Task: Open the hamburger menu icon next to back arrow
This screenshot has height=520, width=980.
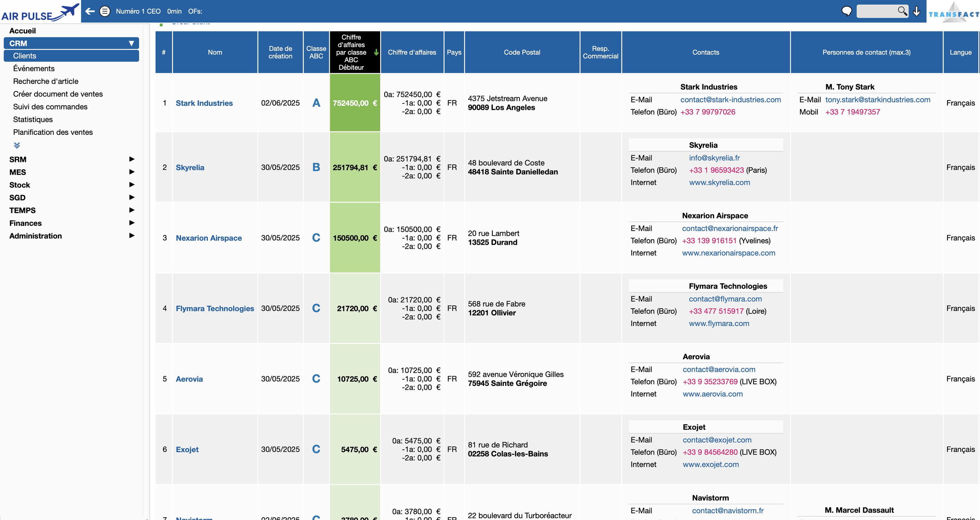Action: point(105,11)
